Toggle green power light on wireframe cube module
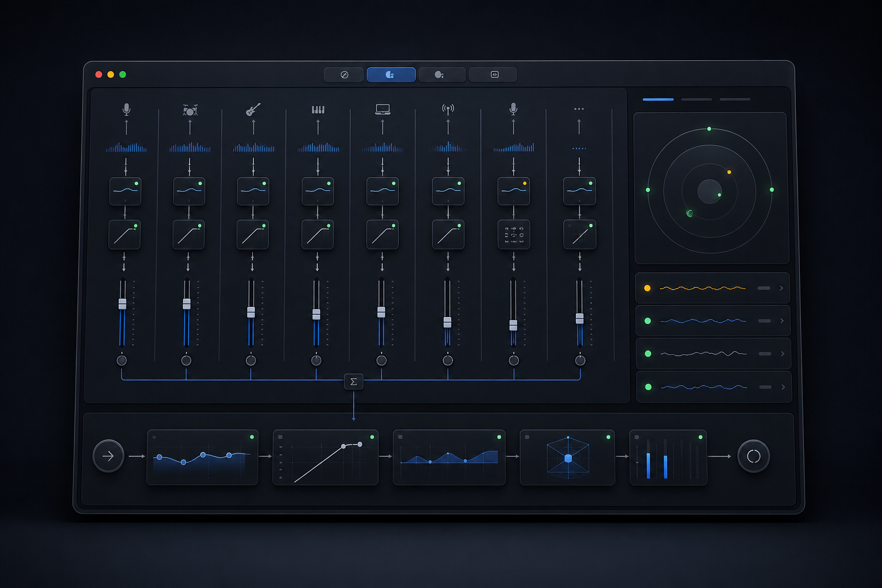Screen dimensions: 882x588 click(x=608, y=437)
